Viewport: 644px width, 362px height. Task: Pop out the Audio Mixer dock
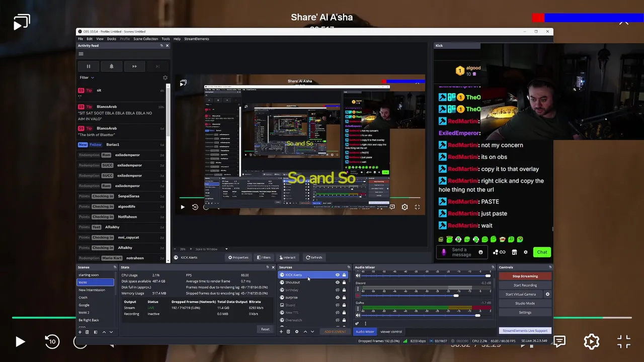[493, 267]
